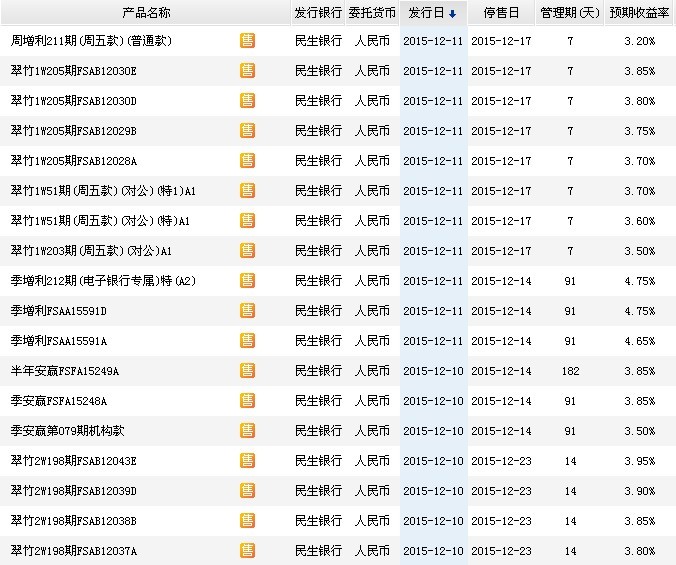Click 2015-12-23 stop date for 翠竹2W198期FSAB12043E

point(501,461)
